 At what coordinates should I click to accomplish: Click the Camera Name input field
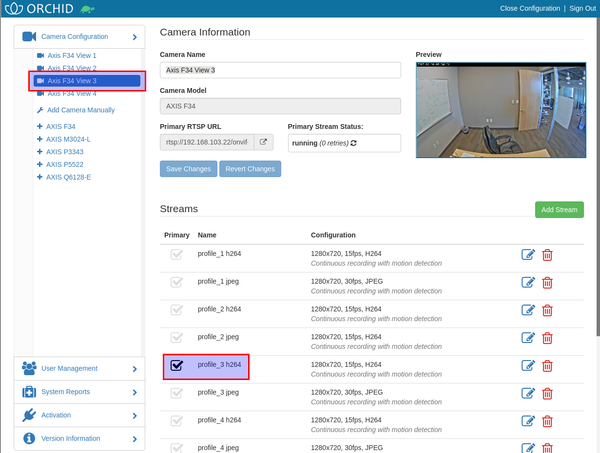pyautogui.click(x=280, y=70)
